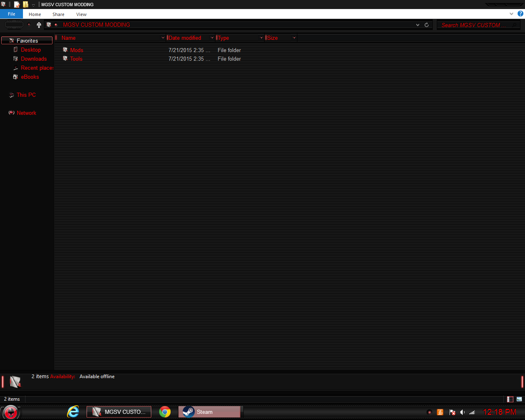525x420 pixels.
Task: Select the Mods folder name
Action: click(77, 50)
